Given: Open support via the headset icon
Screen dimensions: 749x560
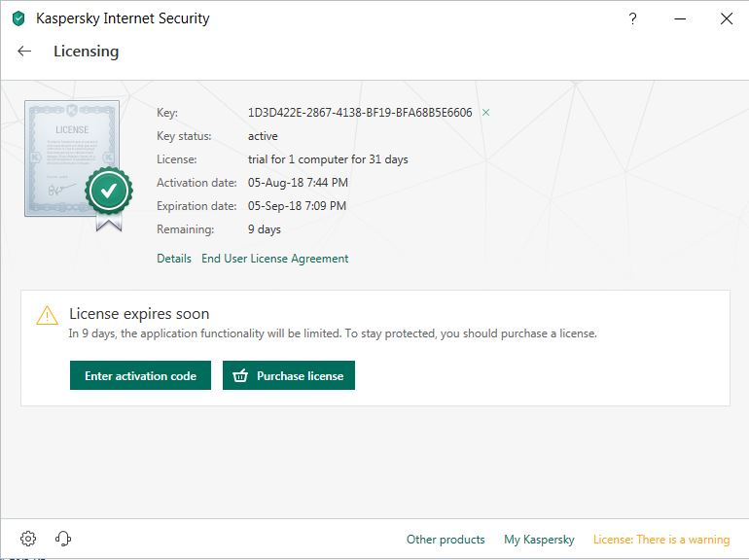Looking at the screenshot, I should [63, 539].
